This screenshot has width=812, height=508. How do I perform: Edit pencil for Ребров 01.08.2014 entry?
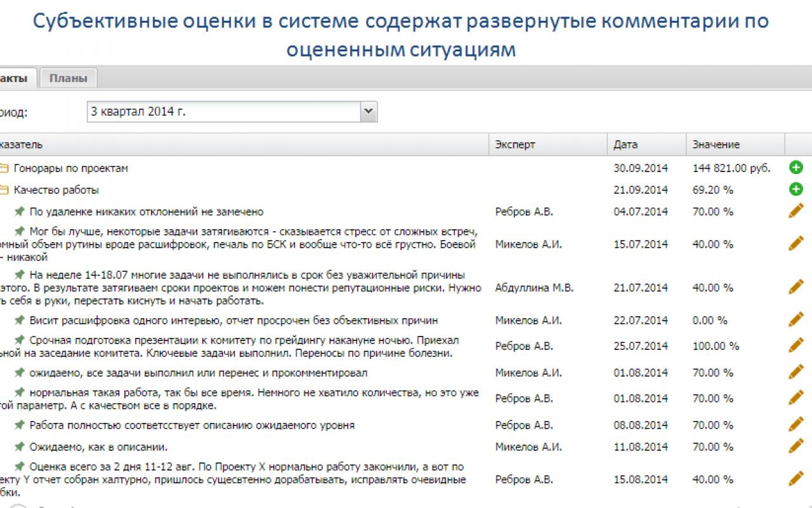(796, 398)
